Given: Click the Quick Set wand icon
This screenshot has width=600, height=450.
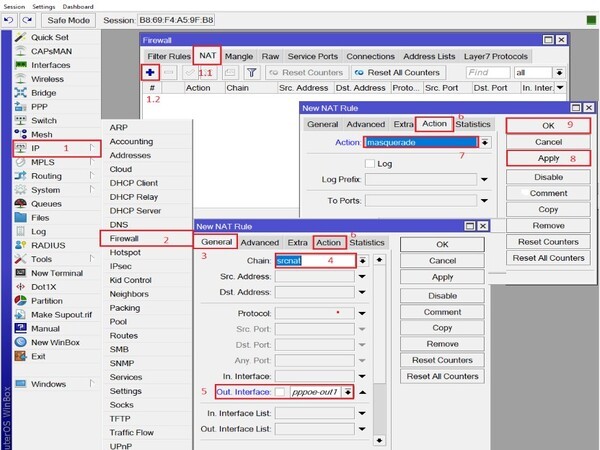Looking at the screenshot, I should (x=20, y=37).
